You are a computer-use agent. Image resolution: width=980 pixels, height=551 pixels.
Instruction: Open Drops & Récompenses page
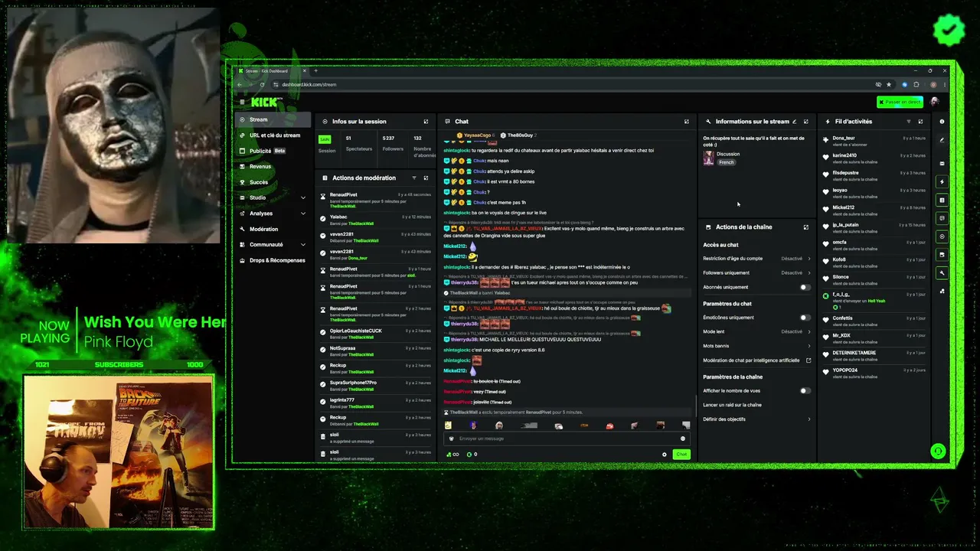click(273, 260)
